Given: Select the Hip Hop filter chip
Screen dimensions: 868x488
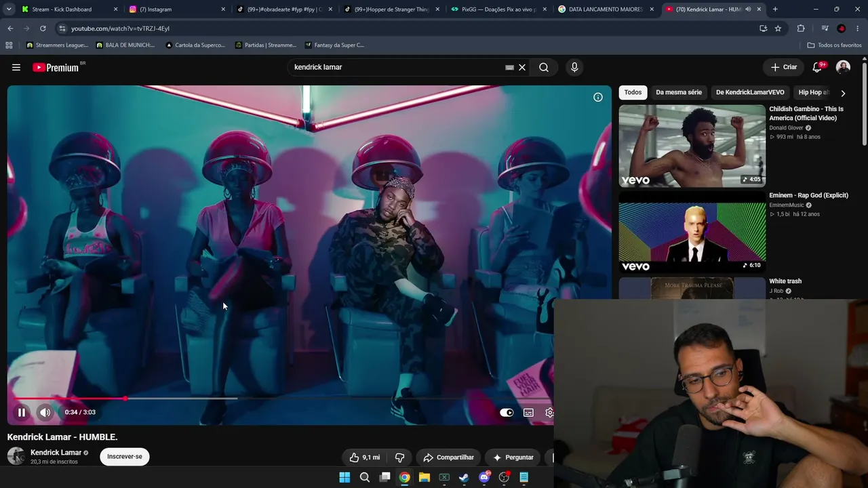Looking at the screenshot, I should point(813,92).
